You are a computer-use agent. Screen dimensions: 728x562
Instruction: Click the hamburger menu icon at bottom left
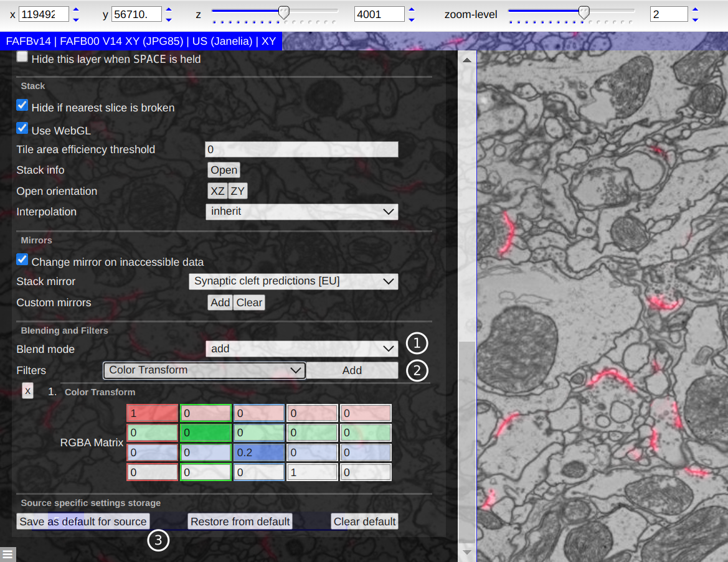coord(7,553)
